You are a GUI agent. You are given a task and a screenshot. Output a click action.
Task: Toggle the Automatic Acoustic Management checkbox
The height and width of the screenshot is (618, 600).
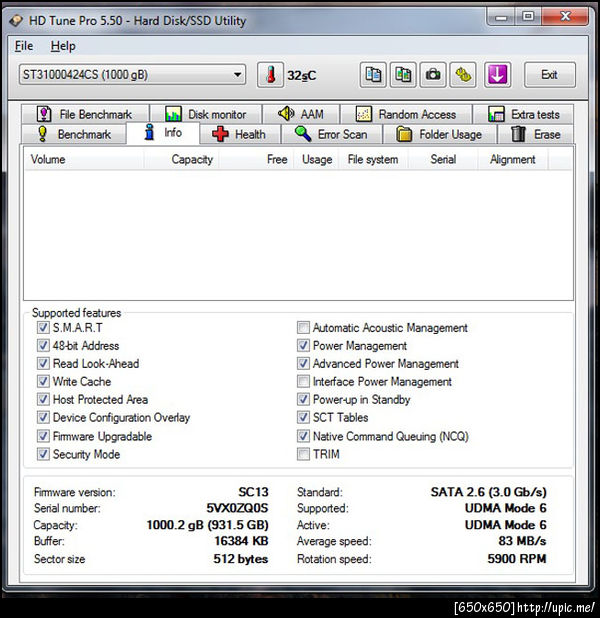point(303,328)
